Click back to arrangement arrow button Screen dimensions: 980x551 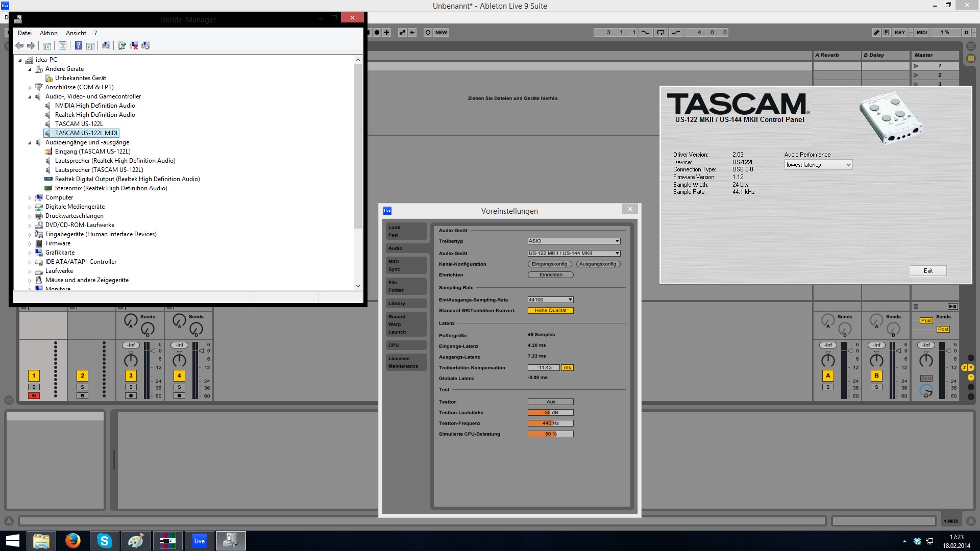point(412,32)
